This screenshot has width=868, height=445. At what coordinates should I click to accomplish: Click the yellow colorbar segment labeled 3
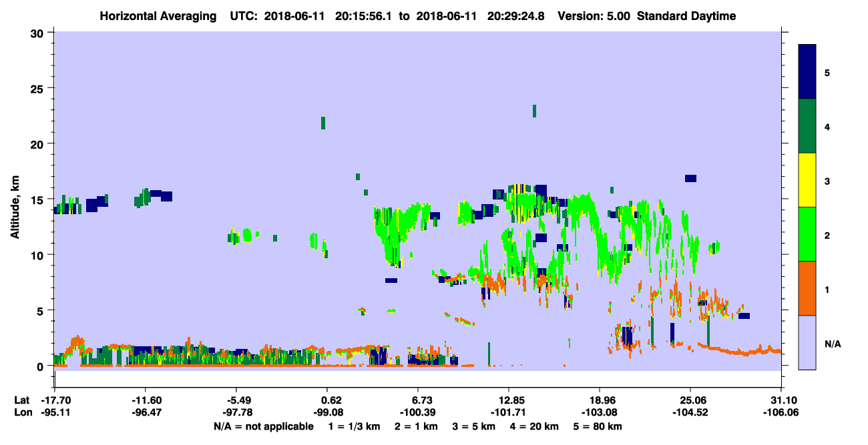(x=807, y=180)
